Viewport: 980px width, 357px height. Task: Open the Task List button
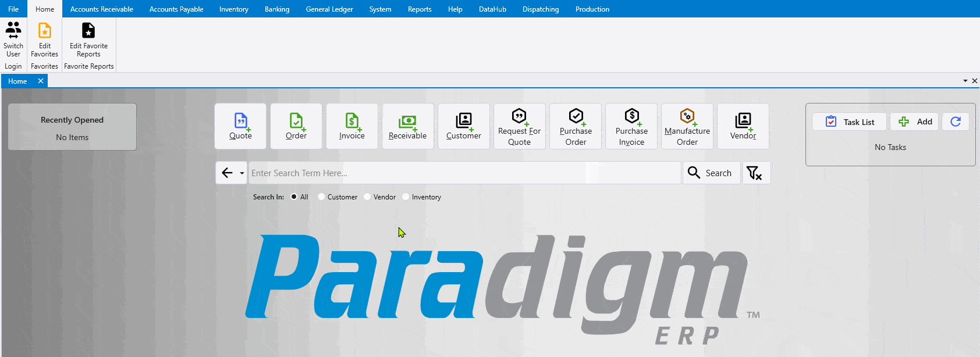(x=850, y=122)
